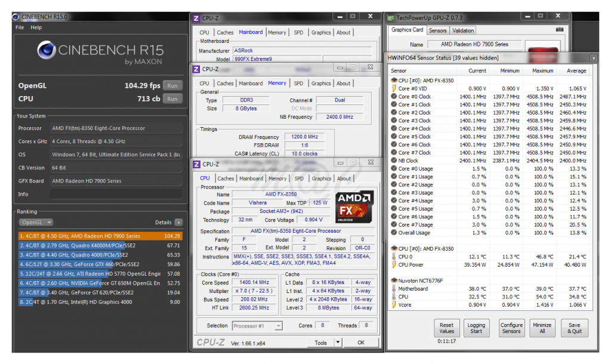Run the CPU benchmark in Cinebench
This screenshot has height=364, width=611.
[x=172, y=99]
